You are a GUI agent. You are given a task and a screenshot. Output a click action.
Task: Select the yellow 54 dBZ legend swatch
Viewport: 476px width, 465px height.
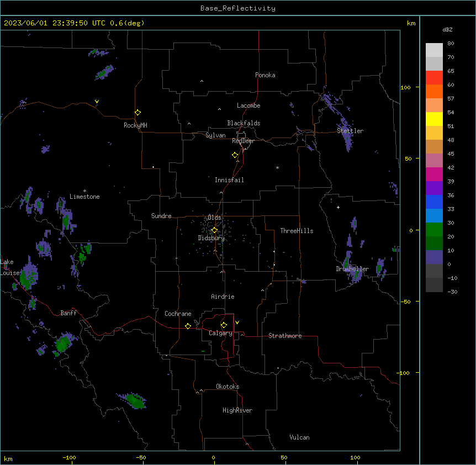434,119
